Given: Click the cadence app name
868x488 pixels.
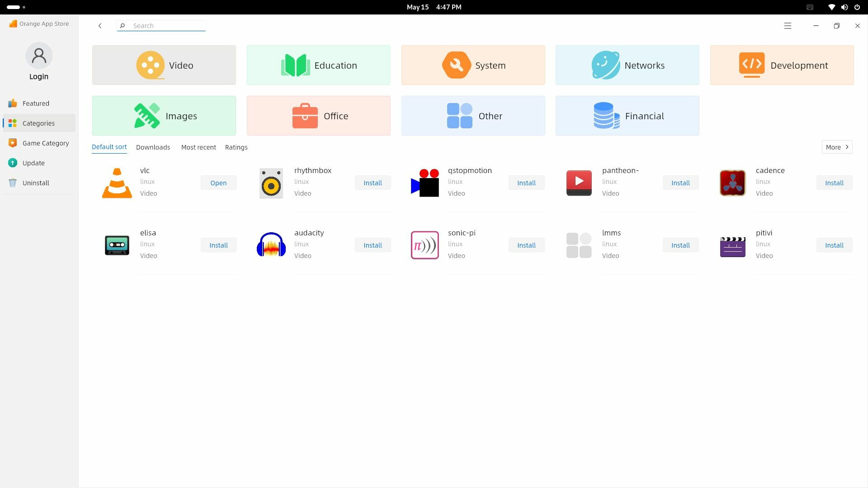Looking at the screenshot, I should (x=770, y=170).
